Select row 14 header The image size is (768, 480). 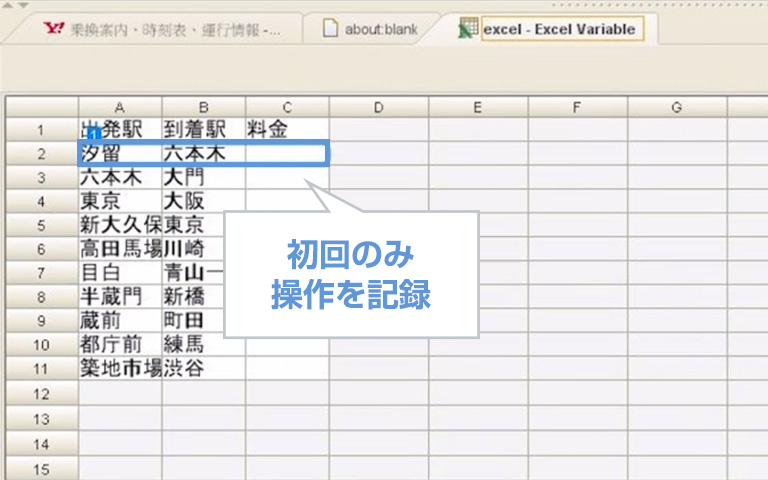(x=42, y=444)
